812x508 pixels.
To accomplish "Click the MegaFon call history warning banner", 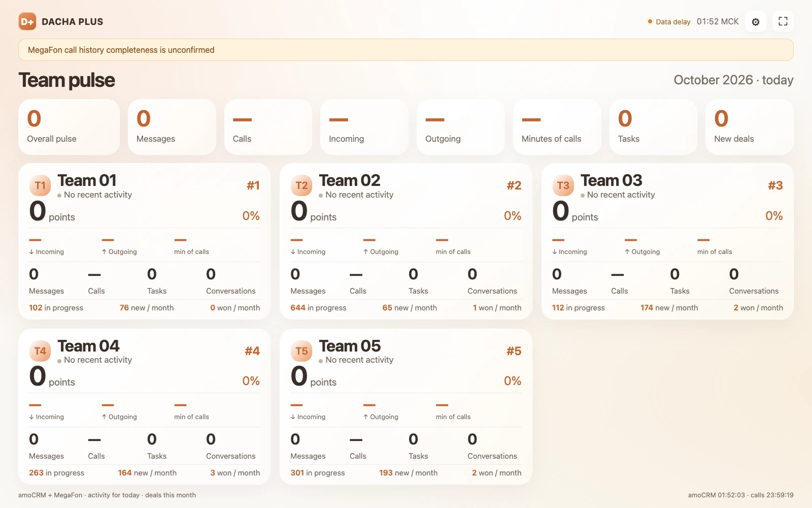I will [x=406, y=50].
